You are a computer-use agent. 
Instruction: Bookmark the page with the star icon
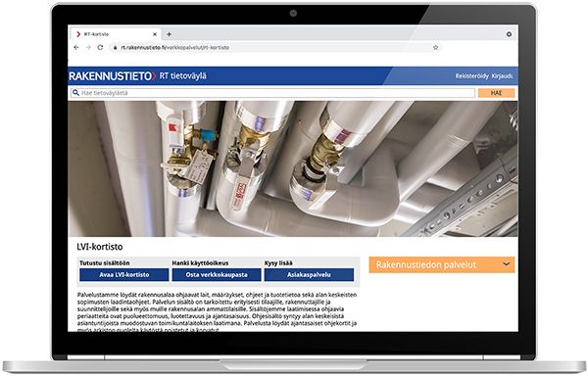coord(435,48)
